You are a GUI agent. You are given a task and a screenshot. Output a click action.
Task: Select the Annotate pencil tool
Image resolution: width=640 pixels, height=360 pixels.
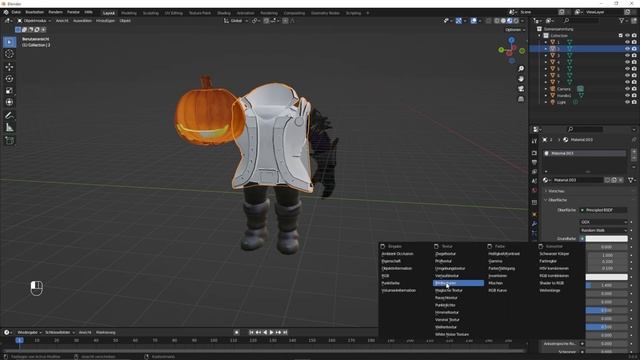tap(9, 116)
